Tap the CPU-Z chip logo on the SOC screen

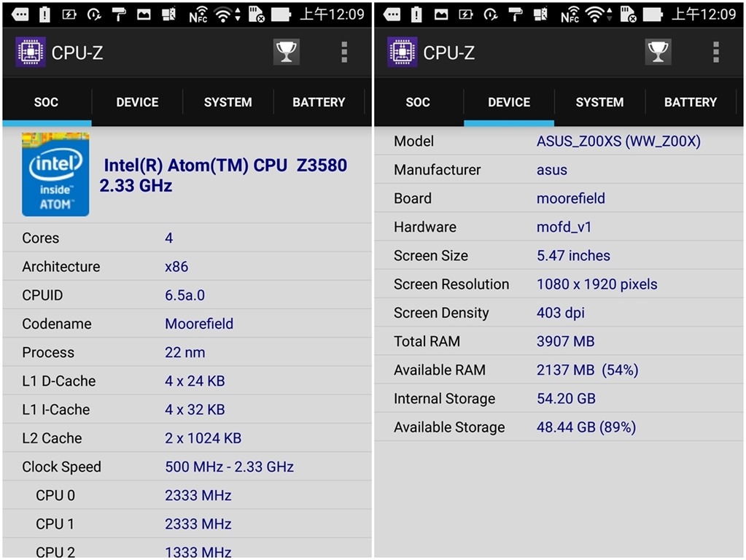(31, 52)
